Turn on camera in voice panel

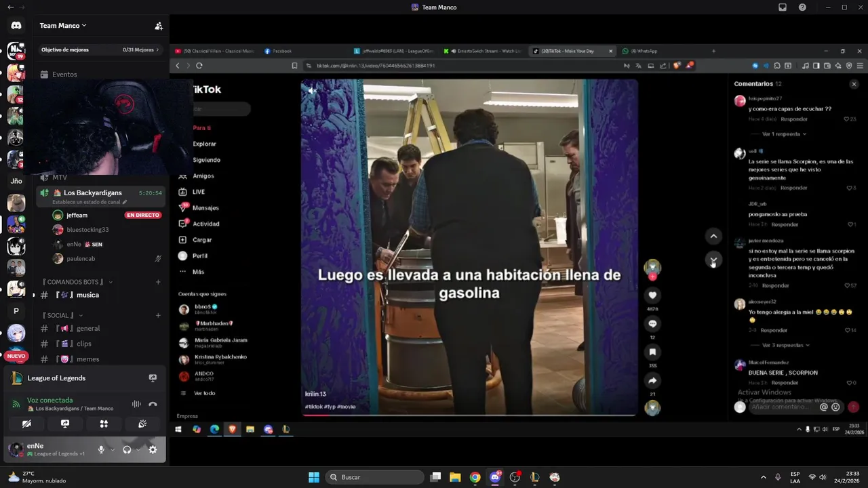coord(26,424)
